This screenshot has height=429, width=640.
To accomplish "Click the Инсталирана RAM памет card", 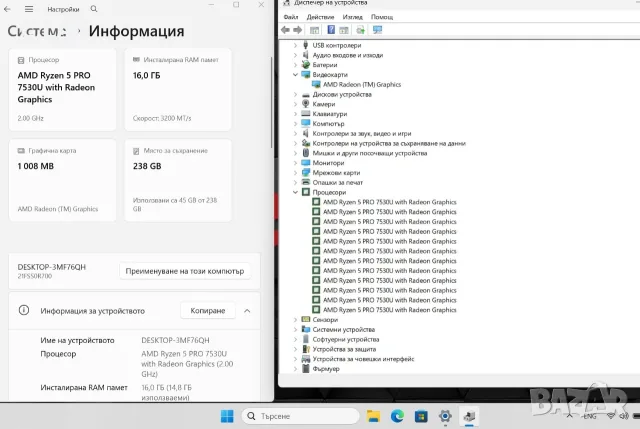I will pos(178,89).
